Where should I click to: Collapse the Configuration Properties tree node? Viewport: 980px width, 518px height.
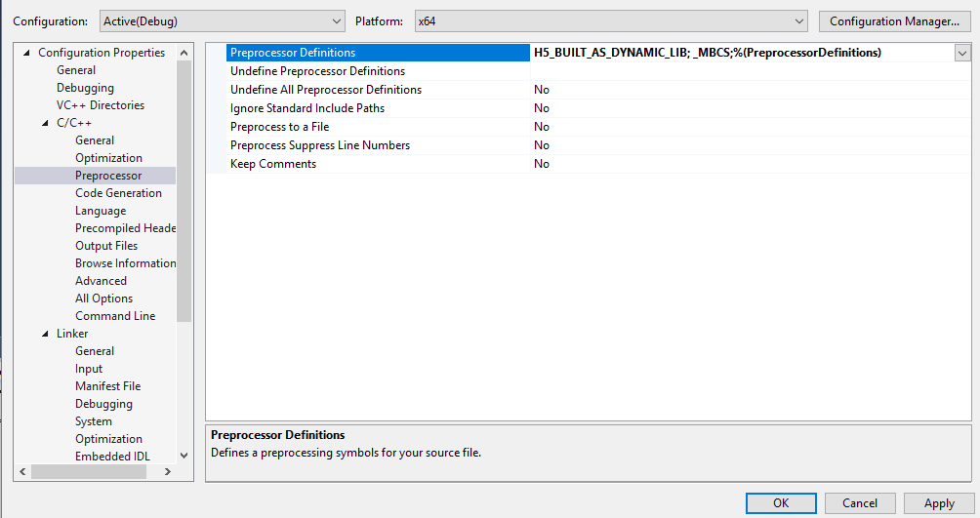(x=26, y=53)
